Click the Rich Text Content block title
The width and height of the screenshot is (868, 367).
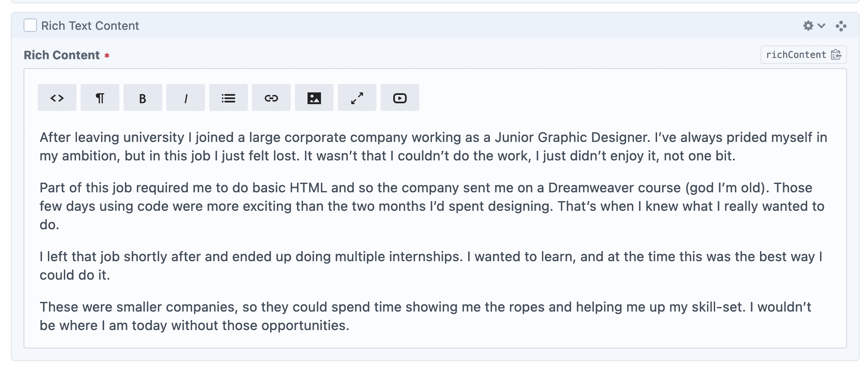pyautogui.click(x=90, y=26)
